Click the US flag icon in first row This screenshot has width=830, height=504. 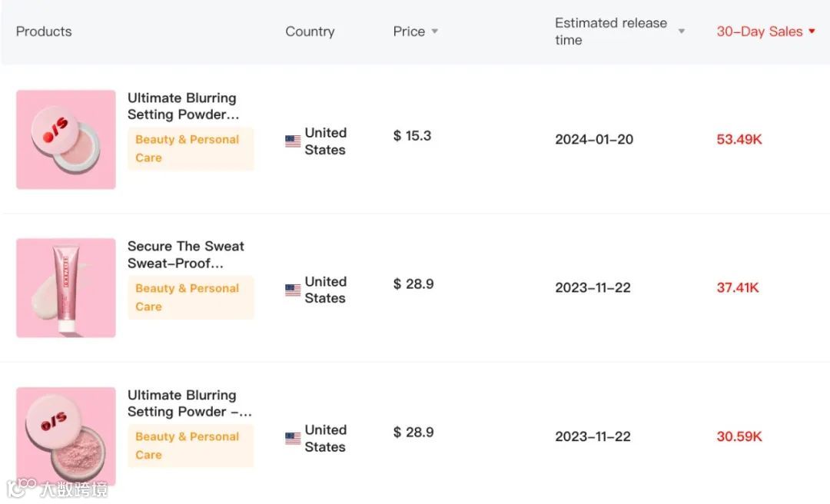point(293,141)
